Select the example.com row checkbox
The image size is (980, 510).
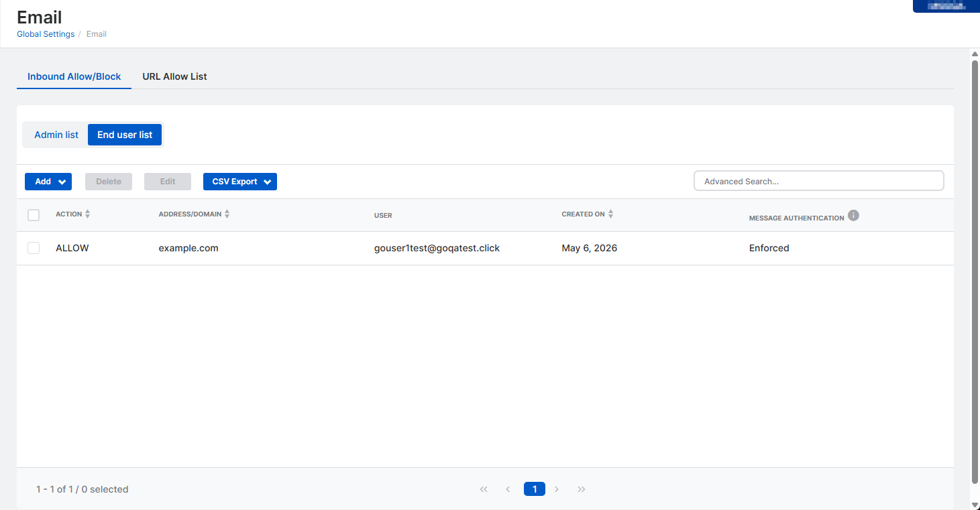coord(34,248)
